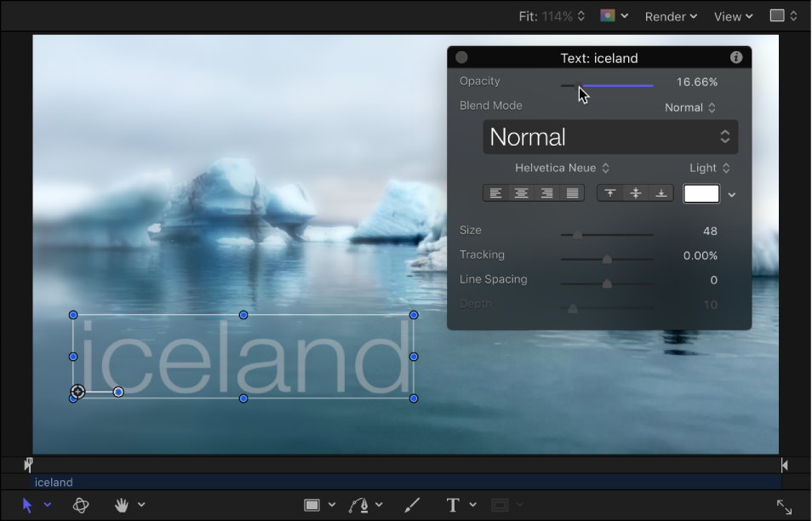The image size is (812, 521).
Task: Click the white text color swatch
Action: [700, 193]
